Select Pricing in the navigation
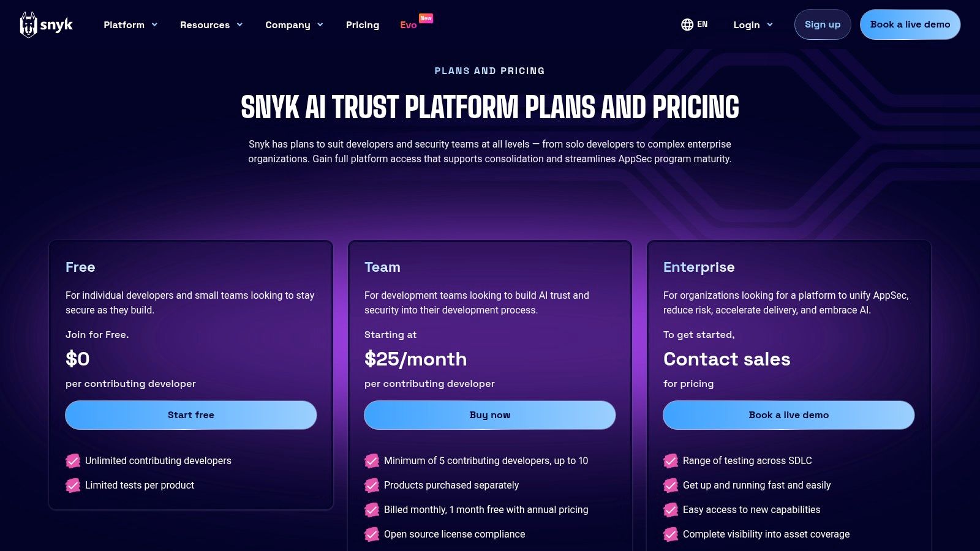 (362, 24)
